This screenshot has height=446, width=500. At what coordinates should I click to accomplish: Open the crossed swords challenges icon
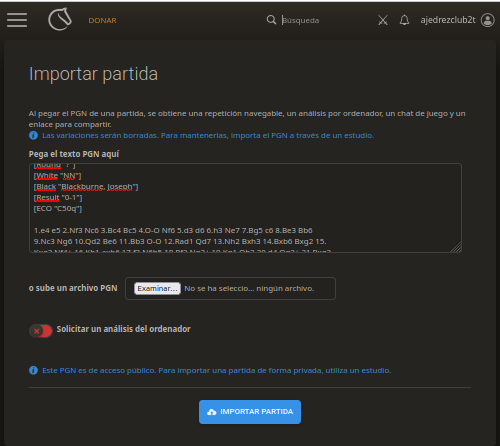click(x=383, y=20)
